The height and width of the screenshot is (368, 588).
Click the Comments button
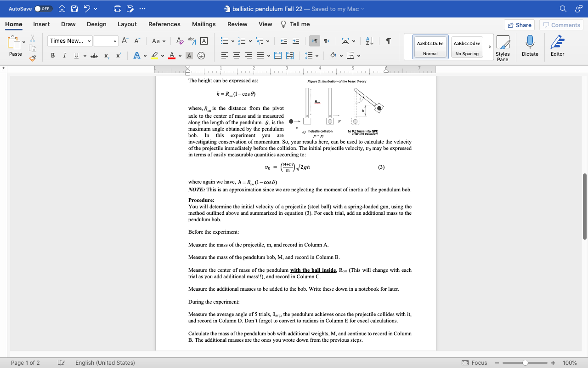click(x=561, y=25)
